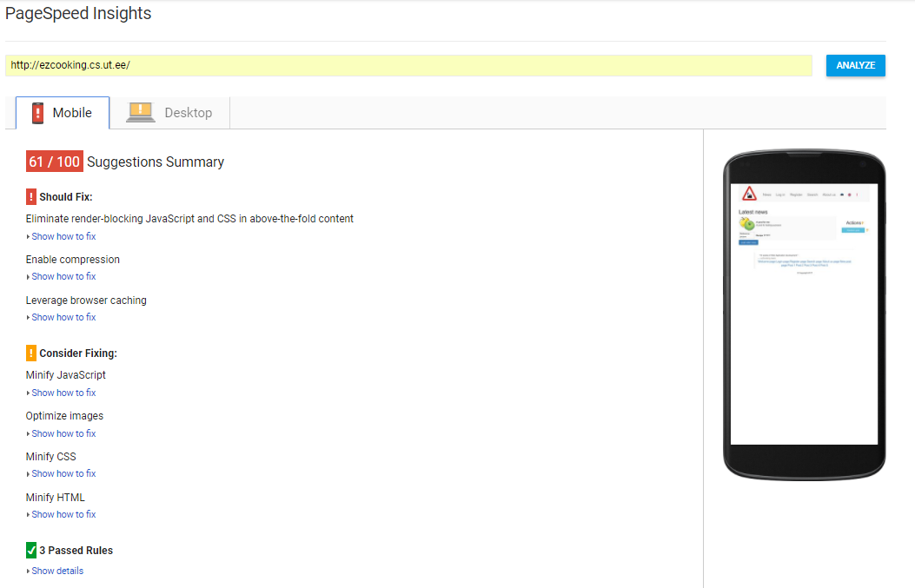Click the Latest news heading in phone preview
The image size is (915, 588).
pyautogui.click(x=753, y=212)
